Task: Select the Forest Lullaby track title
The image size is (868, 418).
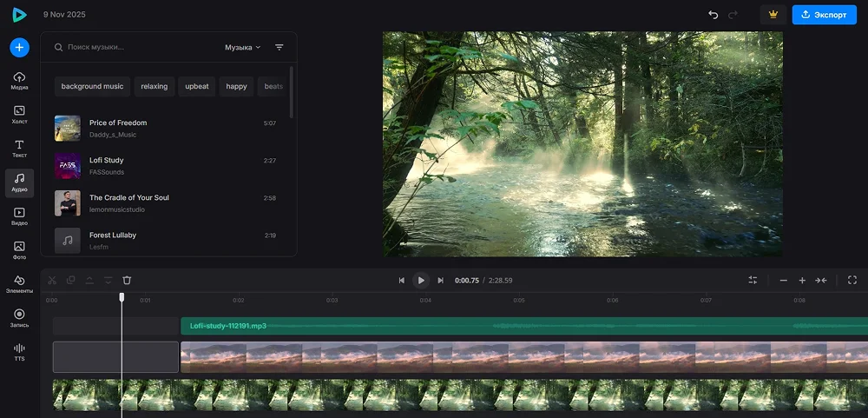Action: [113, 235]
